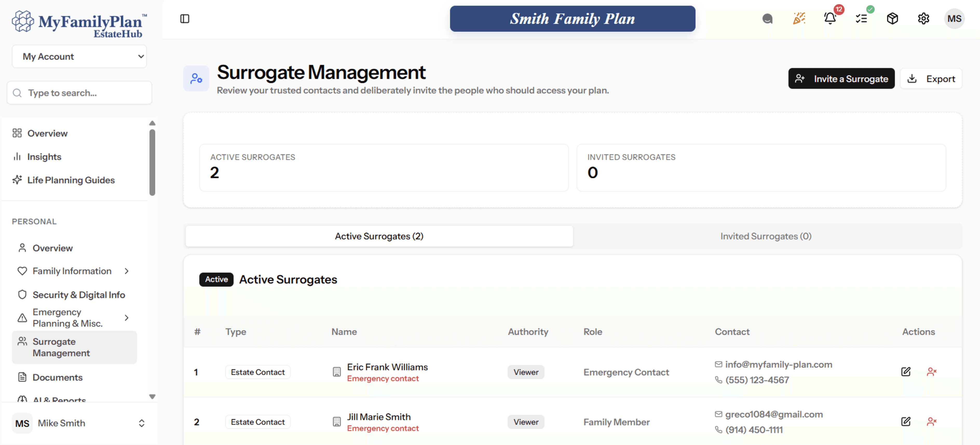Click the Active Surrogates count card
The image size is (980, 445).
click(x=384, y=167)
